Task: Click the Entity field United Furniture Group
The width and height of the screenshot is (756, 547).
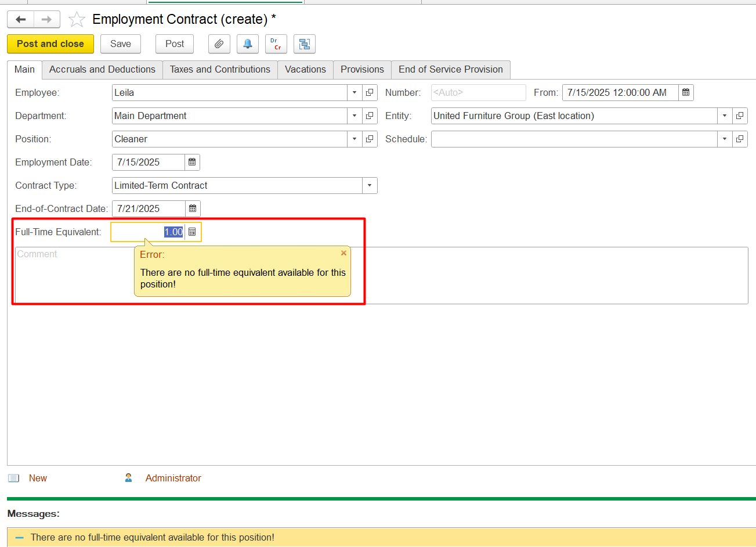Action: 574,116
